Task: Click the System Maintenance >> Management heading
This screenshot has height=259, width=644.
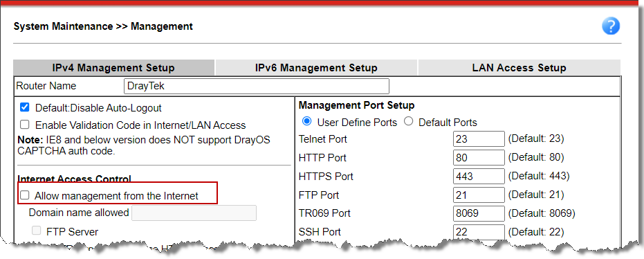Action: 103,27
